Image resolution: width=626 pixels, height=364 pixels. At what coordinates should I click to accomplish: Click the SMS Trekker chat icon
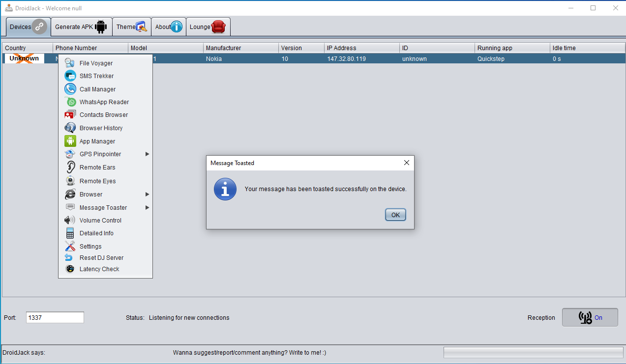click(x=70, y=76)
